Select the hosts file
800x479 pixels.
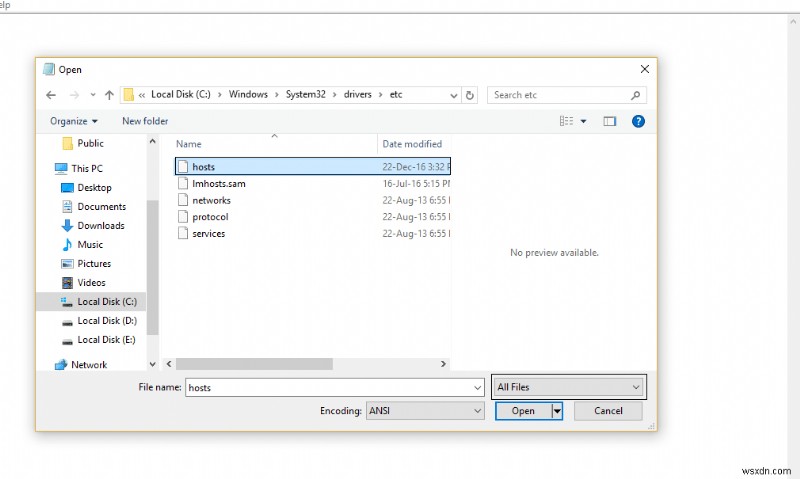313,166
